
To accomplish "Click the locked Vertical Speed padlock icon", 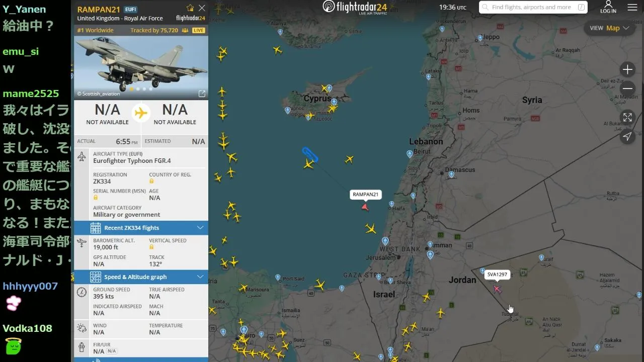I will (151, 247).
